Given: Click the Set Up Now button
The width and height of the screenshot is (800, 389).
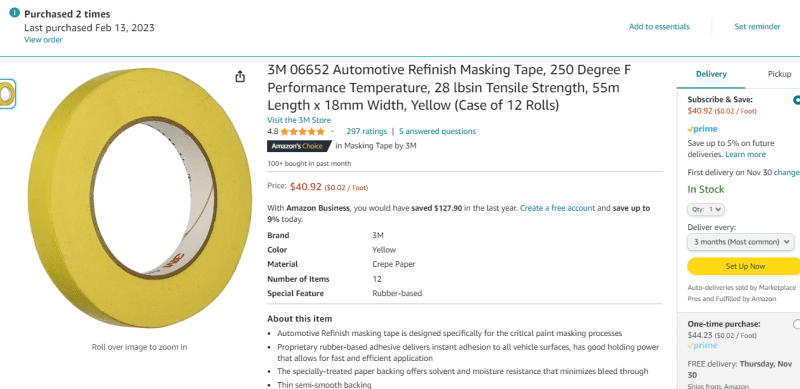Looking at the screenshot, I should [x=744, y=266].
